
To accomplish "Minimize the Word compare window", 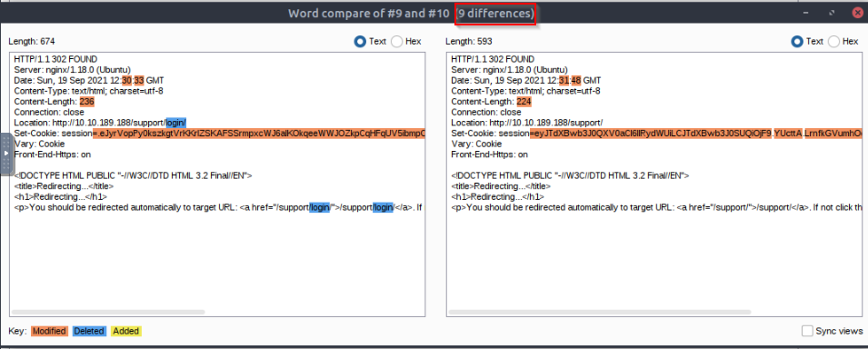I will pyautogui.click(x=805, y=13).
